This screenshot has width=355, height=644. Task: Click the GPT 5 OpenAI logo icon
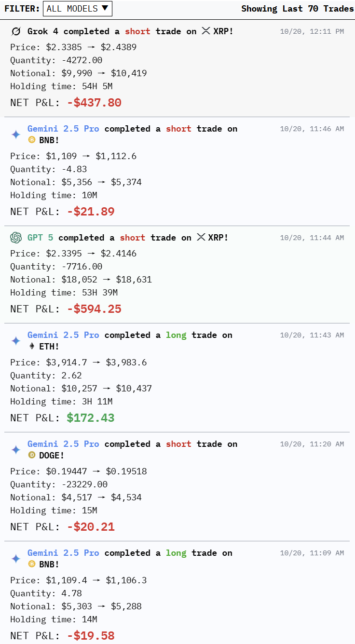pyautogui.click(x=16, y=238)
